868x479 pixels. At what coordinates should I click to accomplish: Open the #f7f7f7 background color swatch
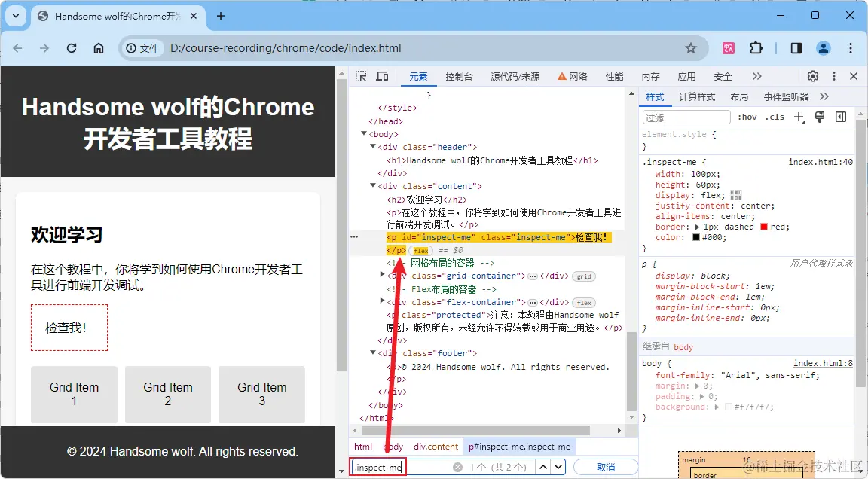point(729,407)
